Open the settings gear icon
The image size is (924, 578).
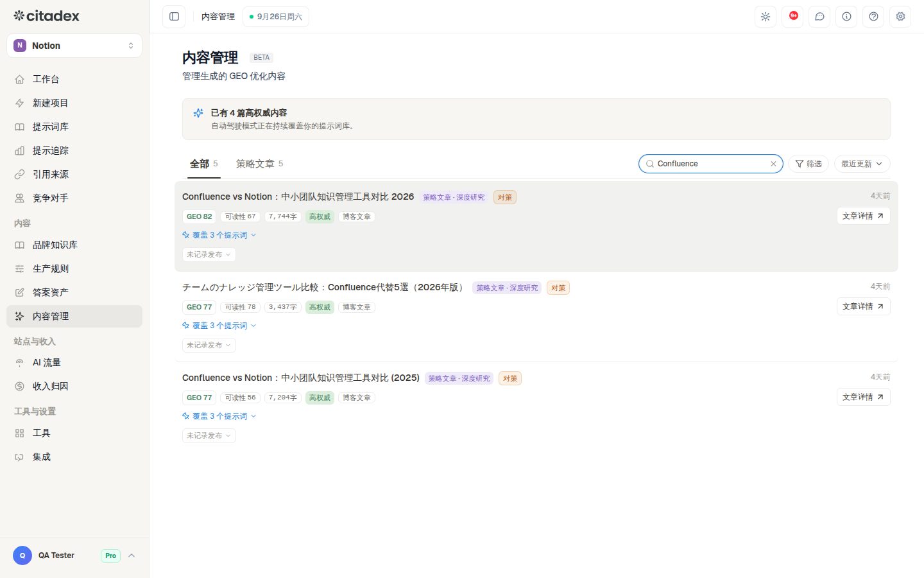(x=900, y=17)
